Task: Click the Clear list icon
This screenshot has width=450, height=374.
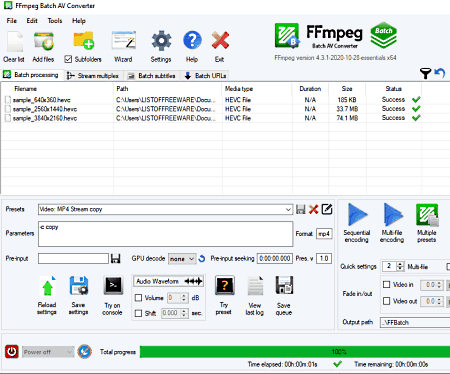Action: (x=15, y=42)
